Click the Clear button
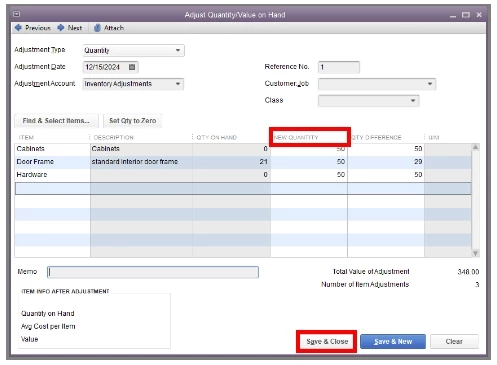The image size is (497, 365). coord(454,341)
